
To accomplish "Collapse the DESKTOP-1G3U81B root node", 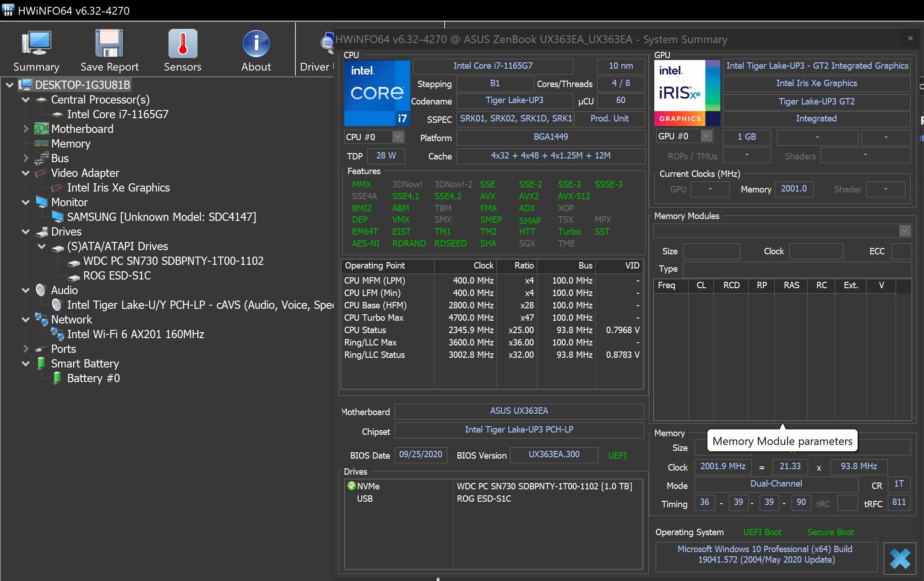I will (x=10, y=85).
